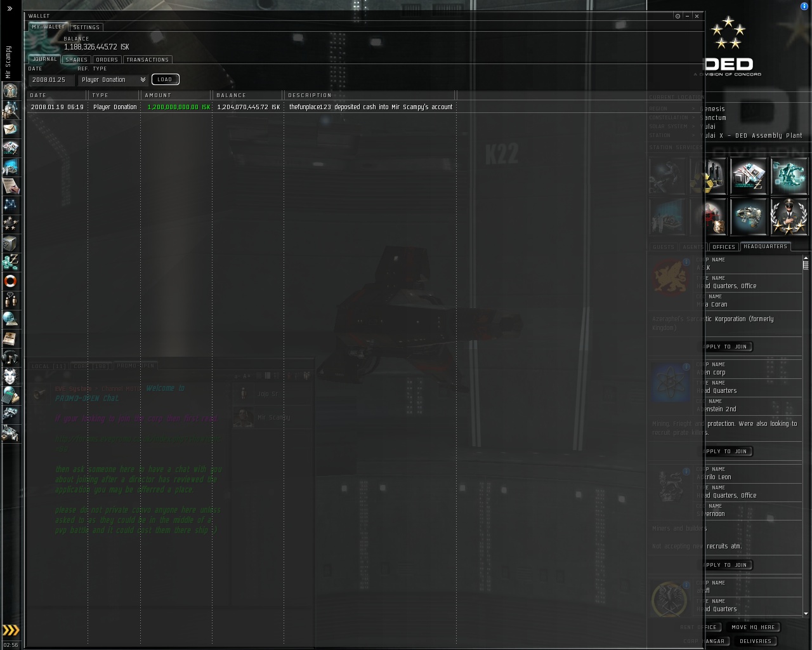Open the Assets safe icon
Image resolution: width=812 pixels, height=650 pixels.
11,243
